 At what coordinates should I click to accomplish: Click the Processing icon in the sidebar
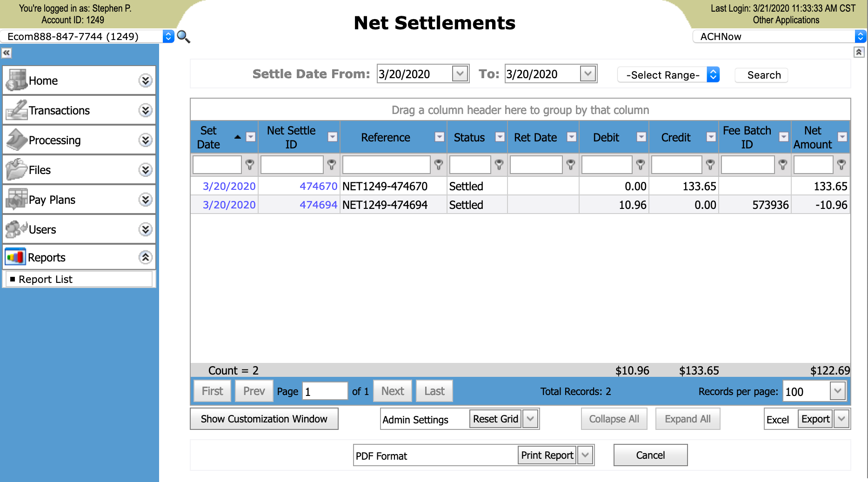pos(16,140)
